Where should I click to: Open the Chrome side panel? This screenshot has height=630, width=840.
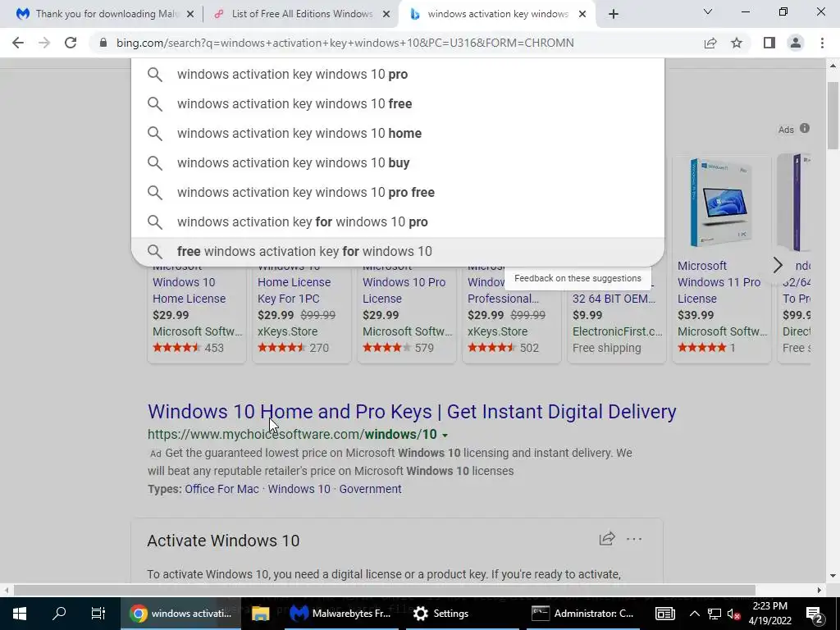coord(769,43)
